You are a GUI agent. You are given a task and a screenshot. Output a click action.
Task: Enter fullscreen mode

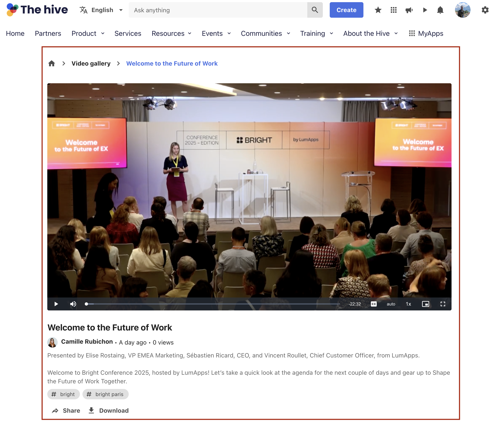coord(443,304)
